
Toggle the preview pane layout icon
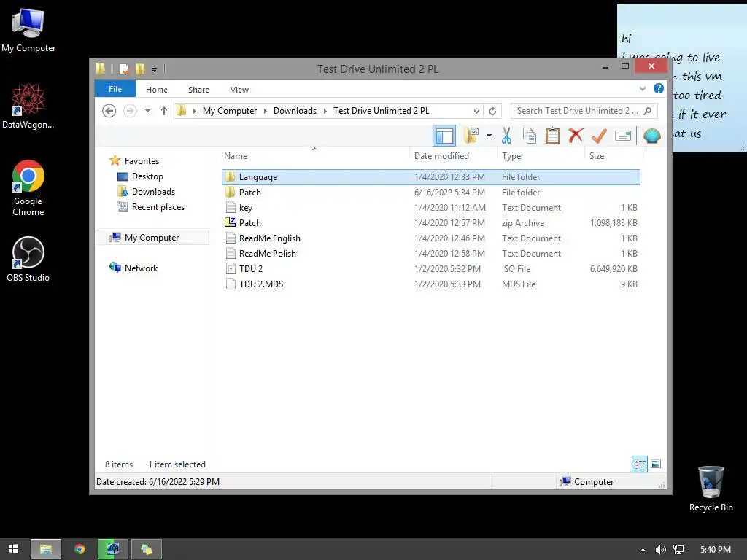(x=444, y=136)
